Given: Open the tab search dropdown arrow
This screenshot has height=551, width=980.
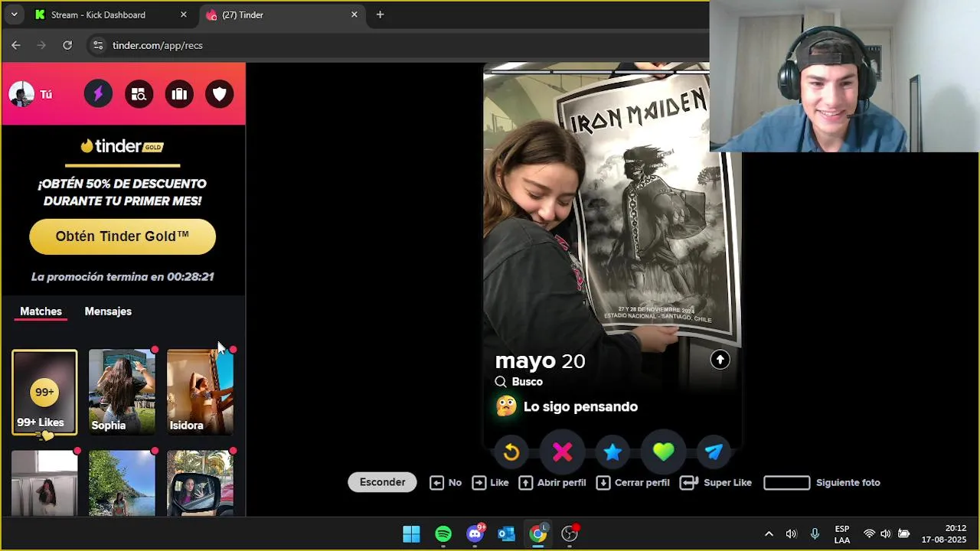Looking at the screenshot, I should click(14, 15).
